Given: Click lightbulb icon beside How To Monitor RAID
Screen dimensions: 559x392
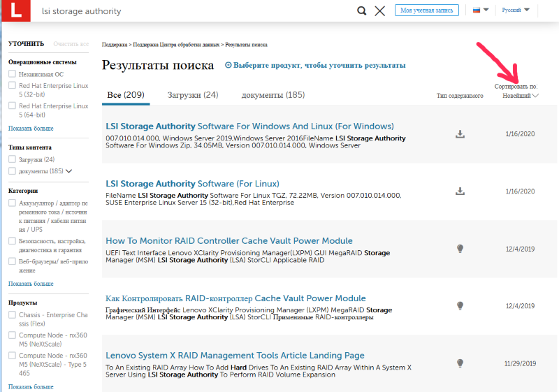Looking at the screenshot, I should 460,249.
